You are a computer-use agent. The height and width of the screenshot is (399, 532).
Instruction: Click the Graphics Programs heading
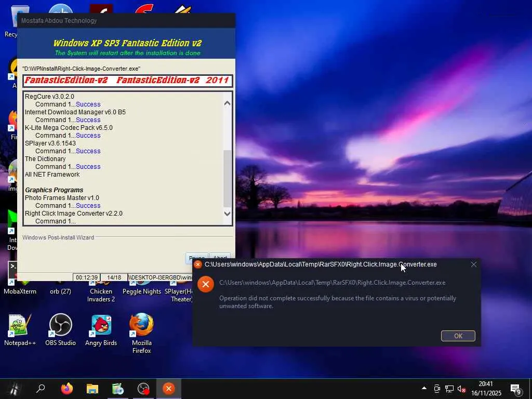tap(54, 190)
